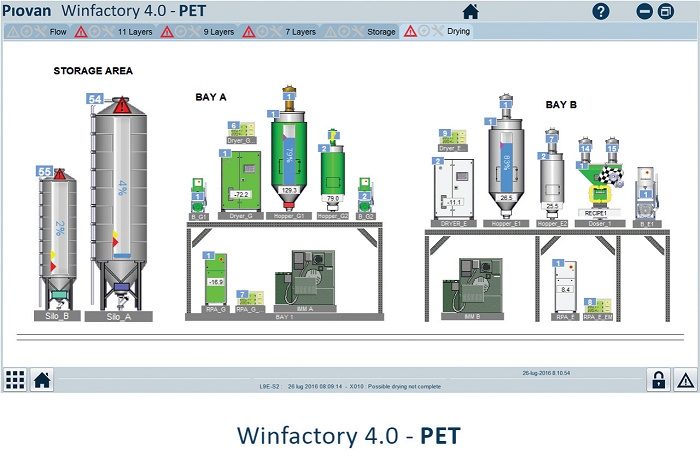The height and width of the screenshot is (458, 700).
Task: Click the Silo_B 2% level bar
Action: pyautogui.click(x=59, y=228)
